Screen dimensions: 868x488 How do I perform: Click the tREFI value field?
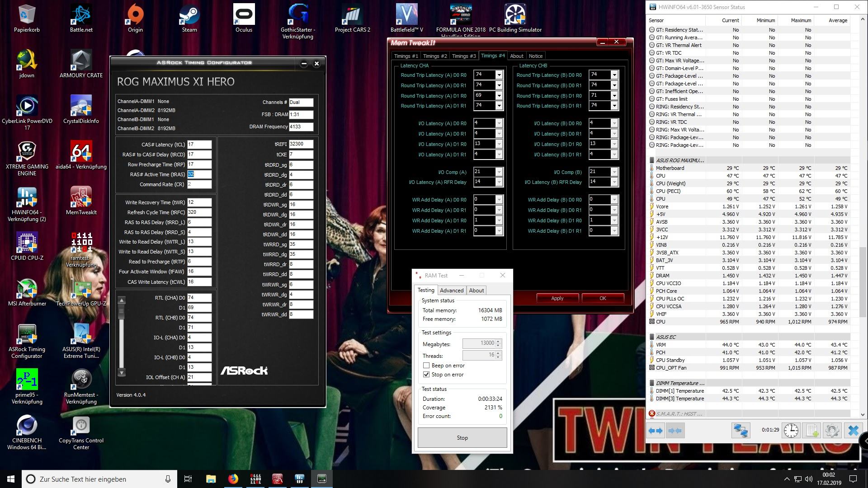(x=301, y=144)
